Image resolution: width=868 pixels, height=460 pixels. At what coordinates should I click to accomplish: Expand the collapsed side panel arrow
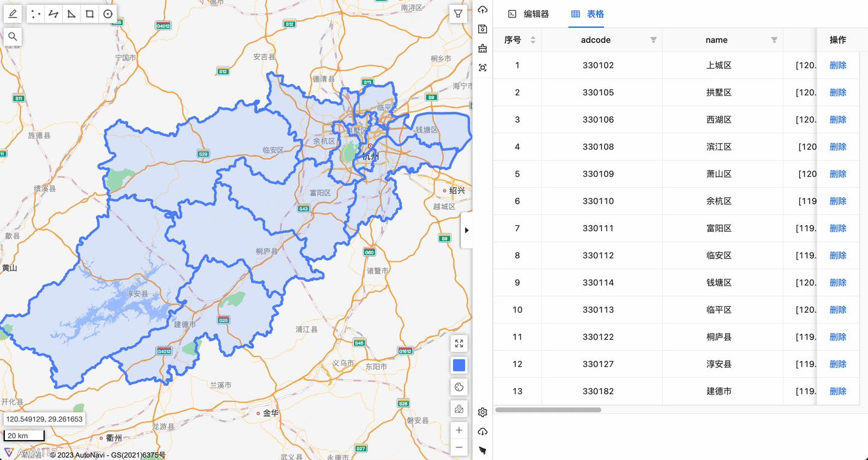pyautogui.click(x=466, y=230)
